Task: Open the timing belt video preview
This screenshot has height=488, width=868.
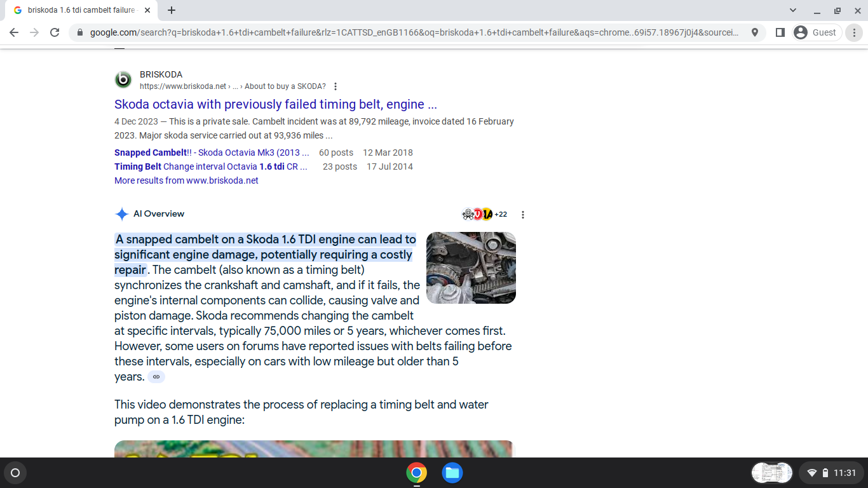Action: pos(314,449)
